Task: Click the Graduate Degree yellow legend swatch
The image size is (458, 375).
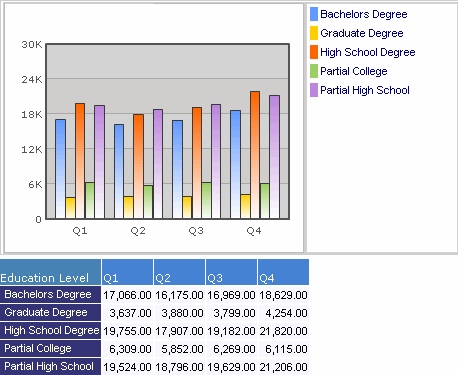Action: pos(314,33)
